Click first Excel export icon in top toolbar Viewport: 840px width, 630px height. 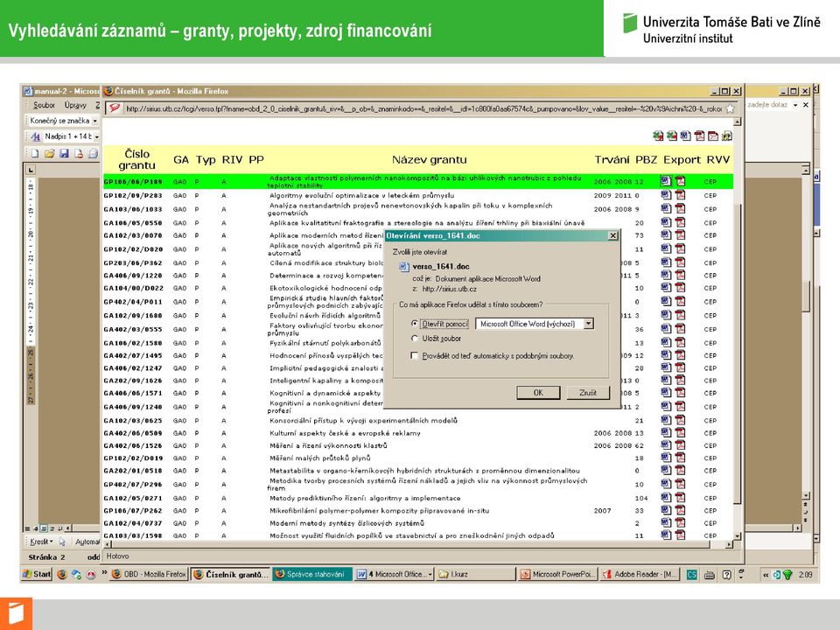coord(658,136)
